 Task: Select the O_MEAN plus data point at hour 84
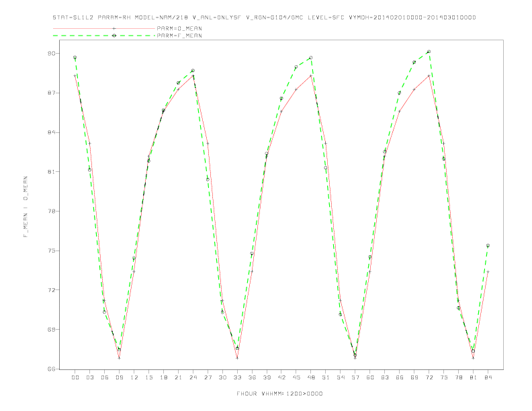[x=488, y=271]
